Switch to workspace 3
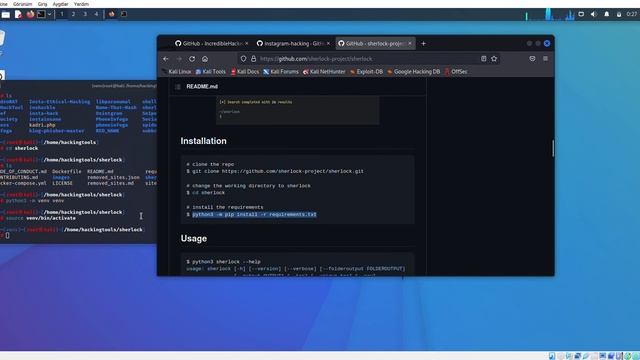This screenshot has width=640, height=360. (x=85, y=14)
